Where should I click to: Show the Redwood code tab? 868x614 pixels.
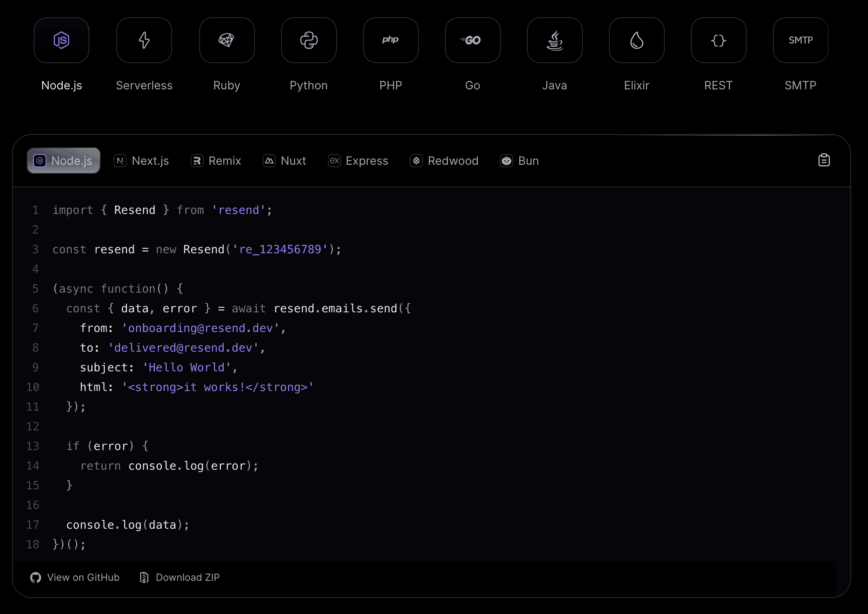pos(444,161)
